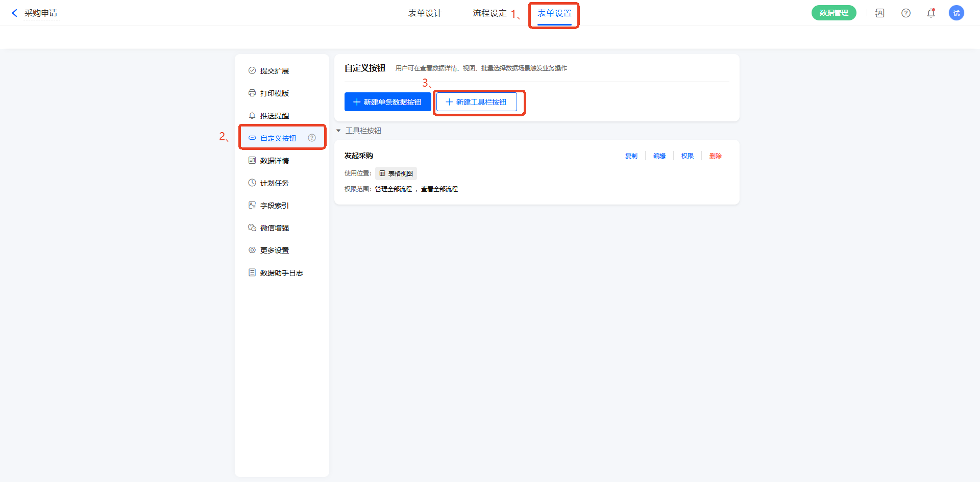Viewport: 980px width, 482px height.
Task: Click the back arrow beside 采购申请
Action: 14,13
